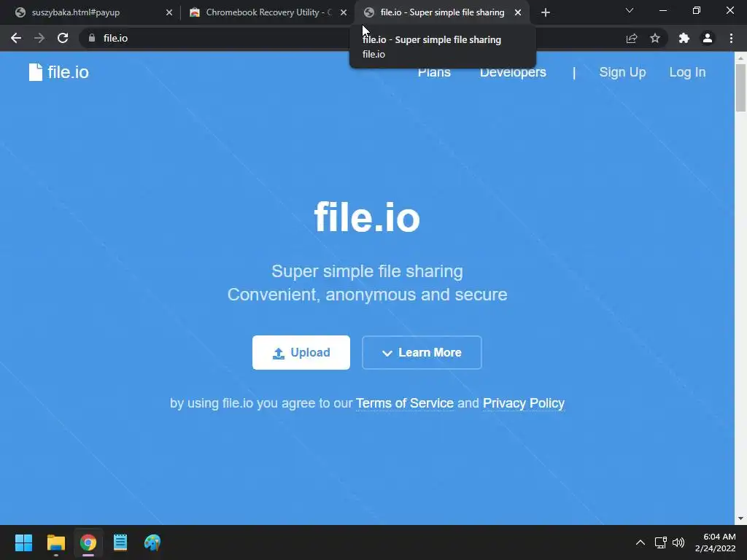Open the volume tray icon
Screen dimensions: 747x560
tap(678, 542)
